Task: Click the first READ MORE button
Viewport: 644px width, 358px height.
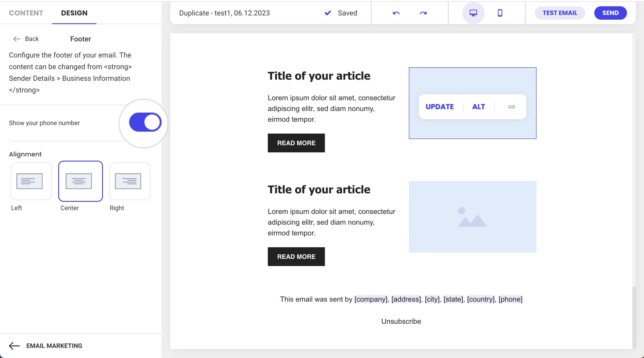Action: [296, 143]
